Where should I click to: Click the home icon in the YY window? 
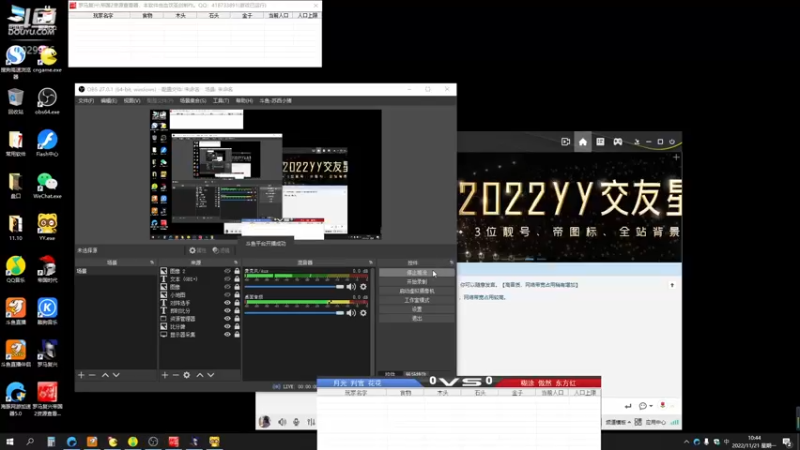click(x=583, y=142)
